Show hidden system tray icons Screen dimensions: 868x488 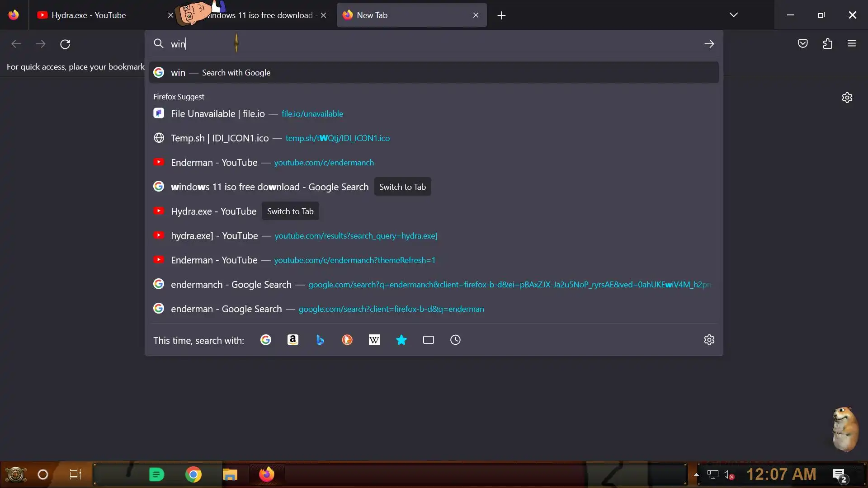pyautogui.click(x=696, y=474)
